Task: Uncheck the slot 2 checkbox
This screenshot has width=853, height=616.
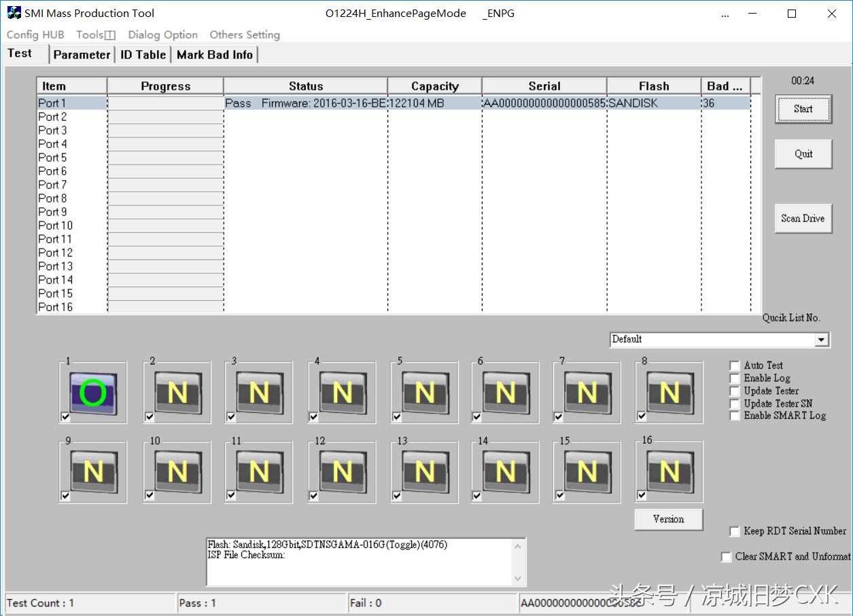Action: click(x=150, y=416)
